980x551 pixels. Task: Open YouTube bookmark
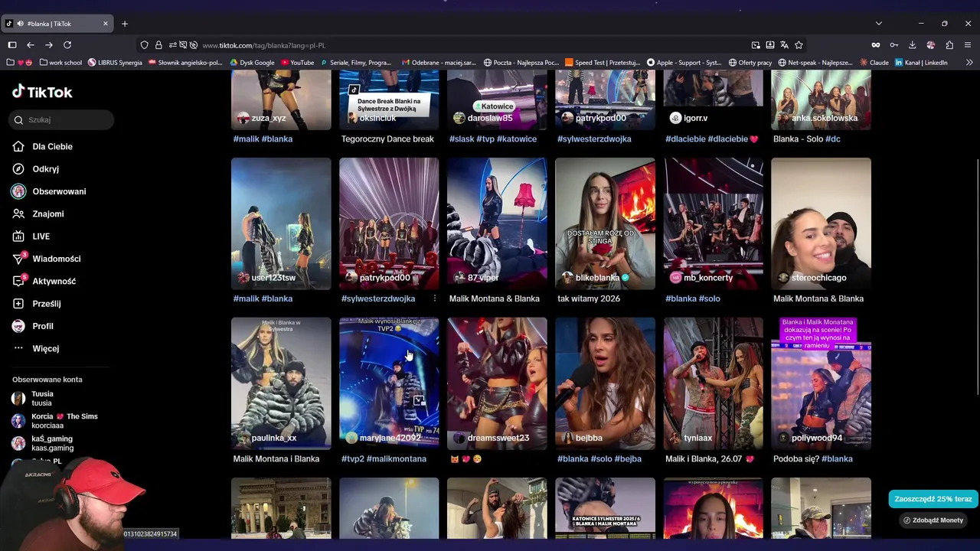coord(297,63)
